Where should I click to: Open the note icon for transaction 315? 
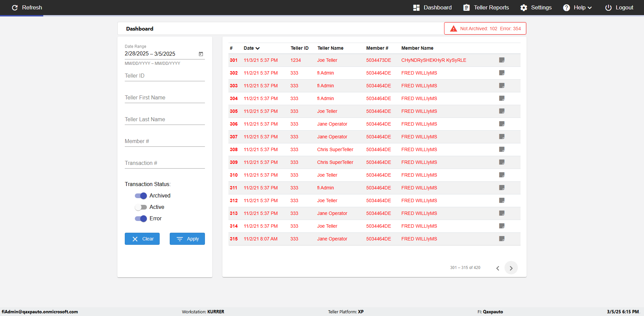tap(502, 239)
